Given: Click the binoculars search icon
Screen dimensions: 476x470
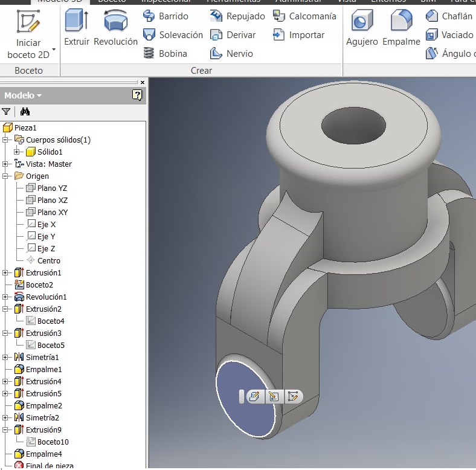Looking at the screenshot, I should (x=25, y=111).
